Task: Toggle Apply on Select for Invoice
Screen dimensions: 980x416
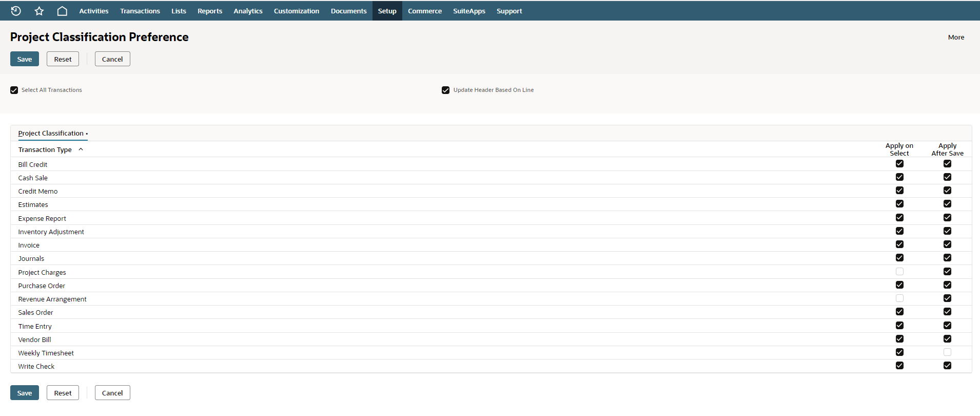Action: (899, 244)
